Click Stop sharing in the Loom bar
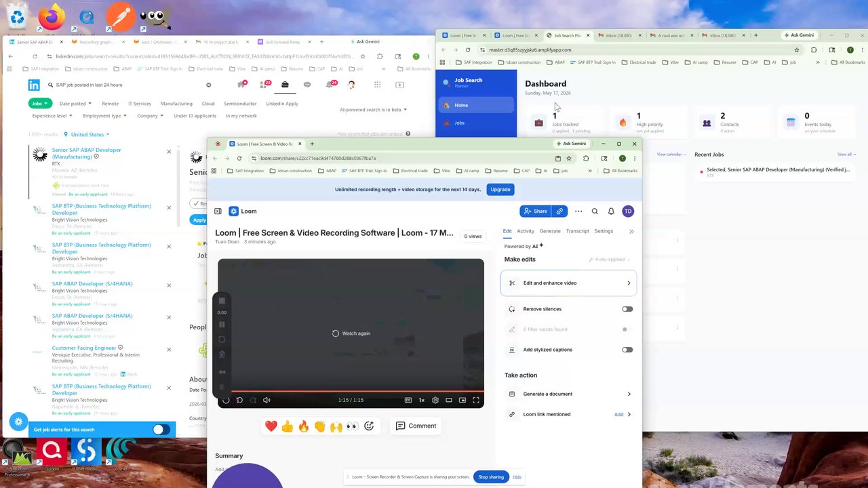The height and width of the screenshot is (488, 868). (x=491, y=477)
